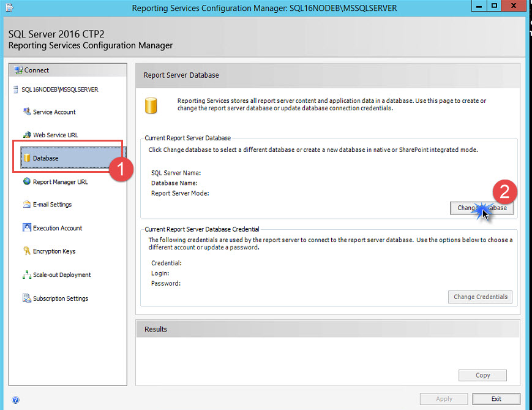This screenshot has width=532, height=410.
Task: Open the E-mail Settings page
Action: [x=52, y=204]
